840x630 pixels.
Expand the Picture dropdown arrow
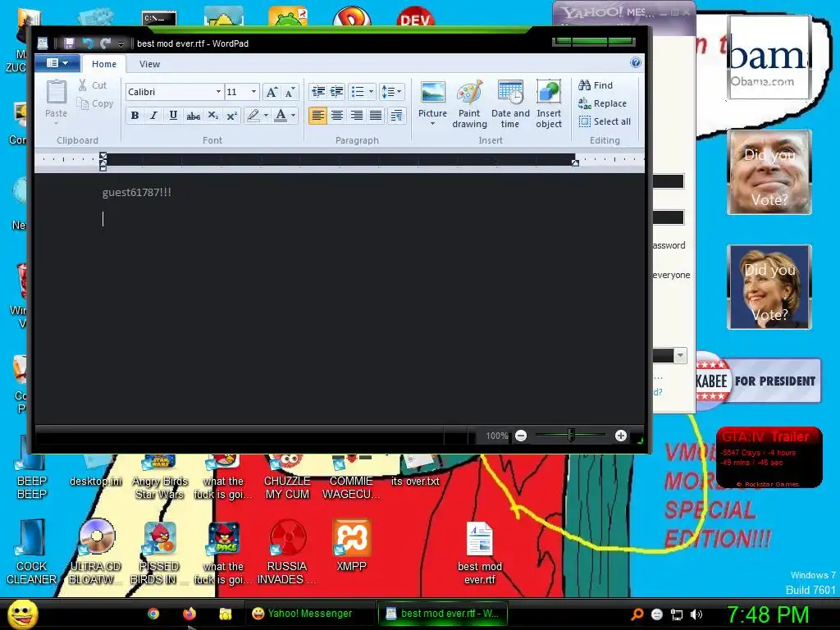(432, 124)
